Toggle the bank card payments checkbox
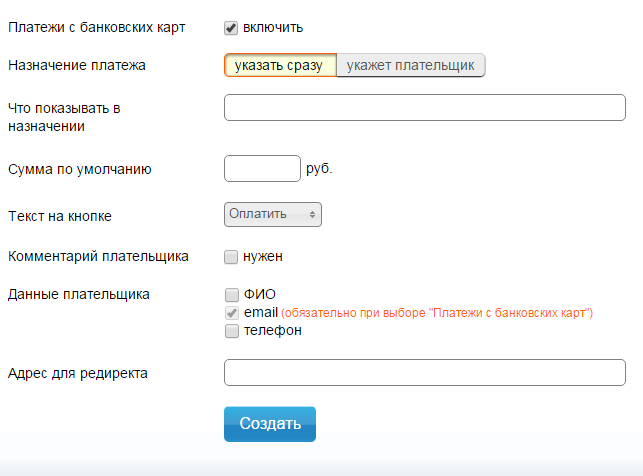Image resolution: width=643 pixels, height=476 pixels. (231, 28)
